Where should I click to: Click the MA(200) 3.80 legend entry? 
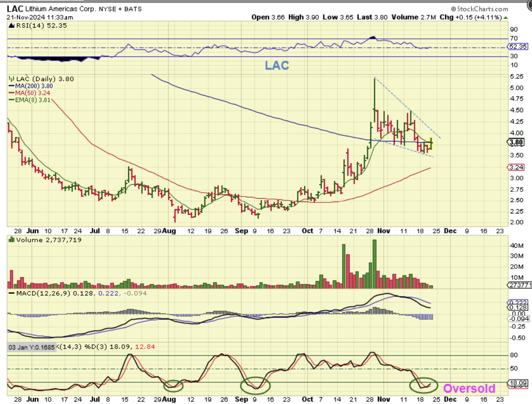34,86
